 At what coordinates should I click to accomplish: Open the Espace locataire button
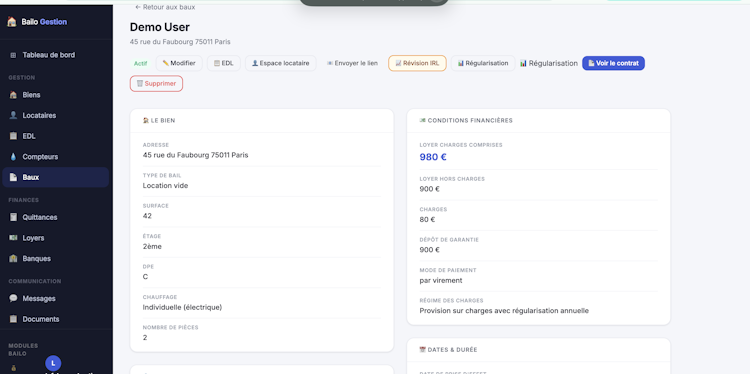281,63
